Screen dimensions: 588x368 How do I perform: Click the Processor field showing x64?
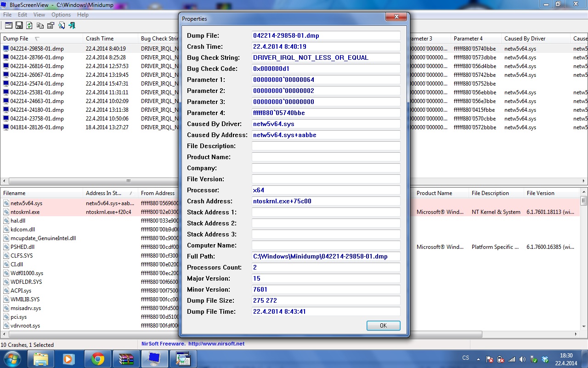pyautogui.click(x=326, y=190)
